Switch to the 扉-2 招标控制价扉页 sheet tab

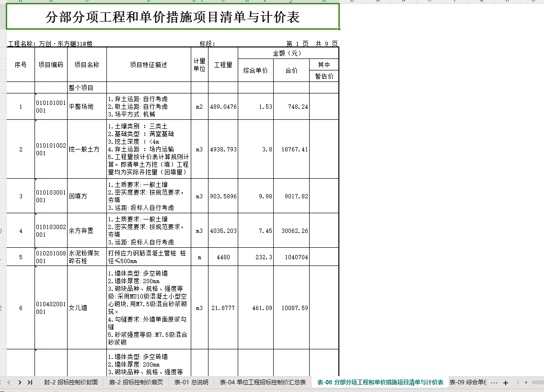pyautogui.click(x=136, y=382)
